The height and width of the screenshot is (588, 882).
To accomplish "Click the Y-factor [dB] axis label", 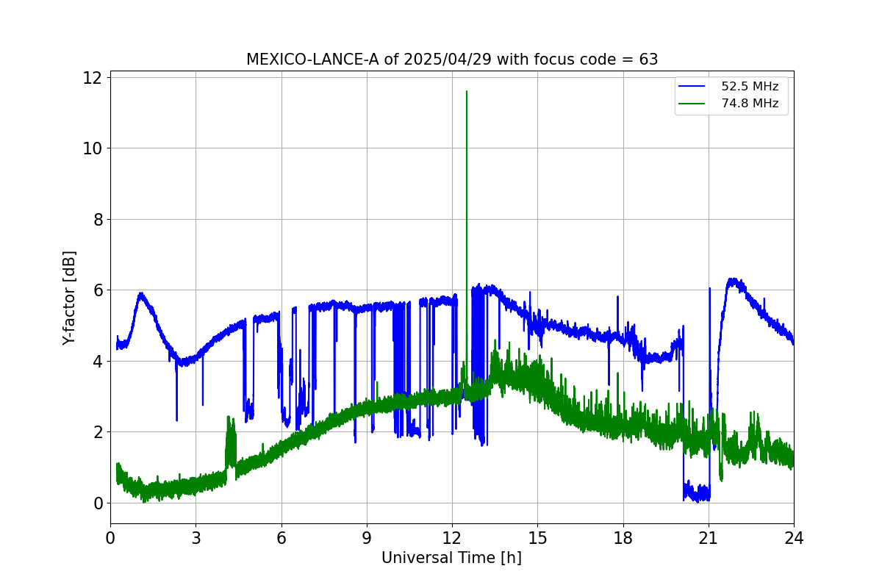I will point(69,297).
